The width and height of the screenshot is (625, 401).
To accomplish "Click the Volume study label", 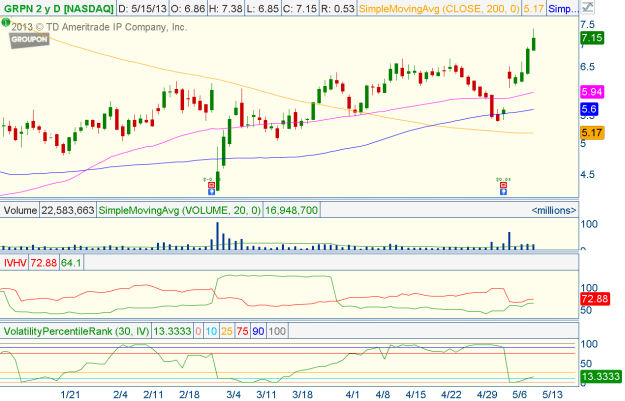I will coord(21,210).
